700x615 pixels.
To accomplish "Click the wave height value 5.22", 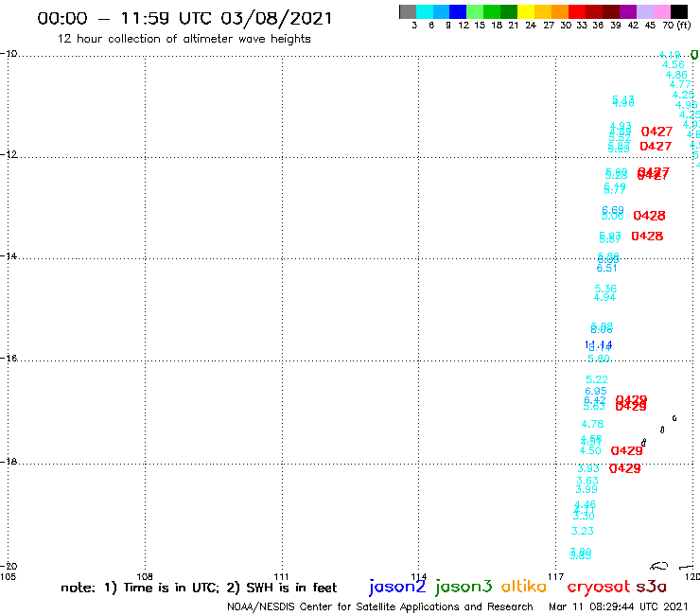I will click(x=597, y=379).
